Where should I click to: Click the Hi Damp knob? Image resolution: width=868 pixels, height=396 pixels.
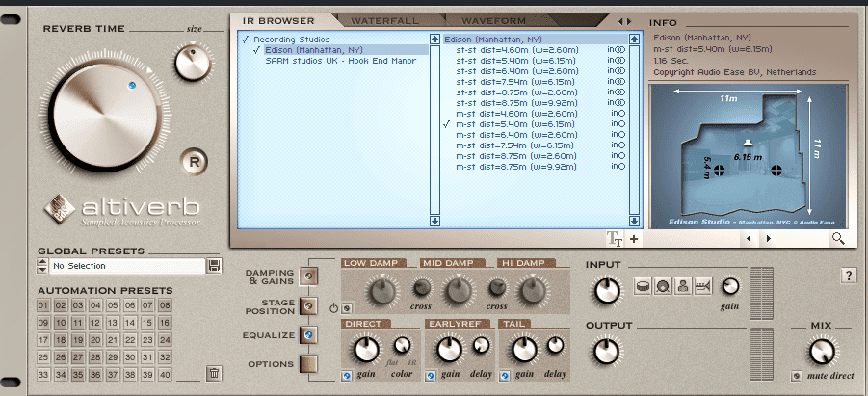[533, 291]
